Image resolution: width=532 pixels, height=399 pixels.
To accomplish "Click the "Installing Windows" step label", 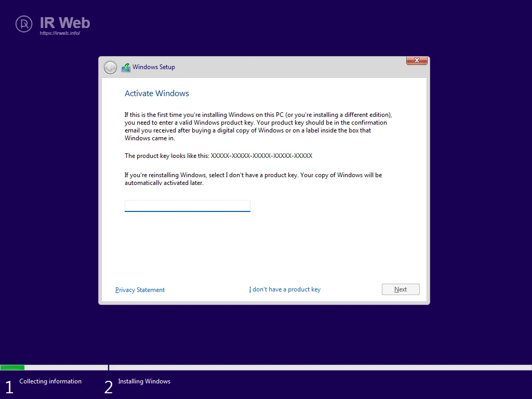I will 144,381.
